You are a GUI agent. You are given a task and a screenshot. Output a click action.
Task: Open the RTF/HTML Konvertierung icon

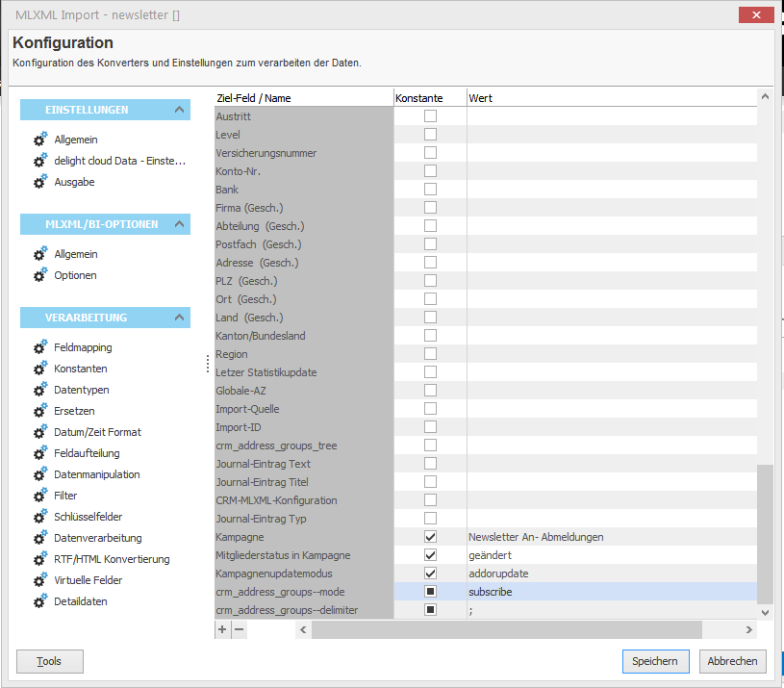38,559
